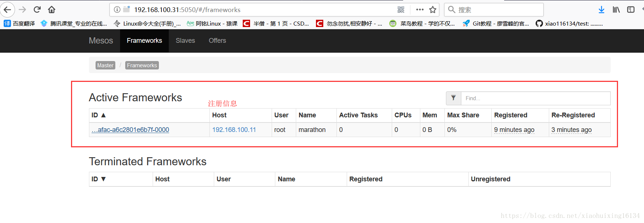Switch to the Slaves nav tab
Viewport: 644px width, 223px height.
(185, 41)
